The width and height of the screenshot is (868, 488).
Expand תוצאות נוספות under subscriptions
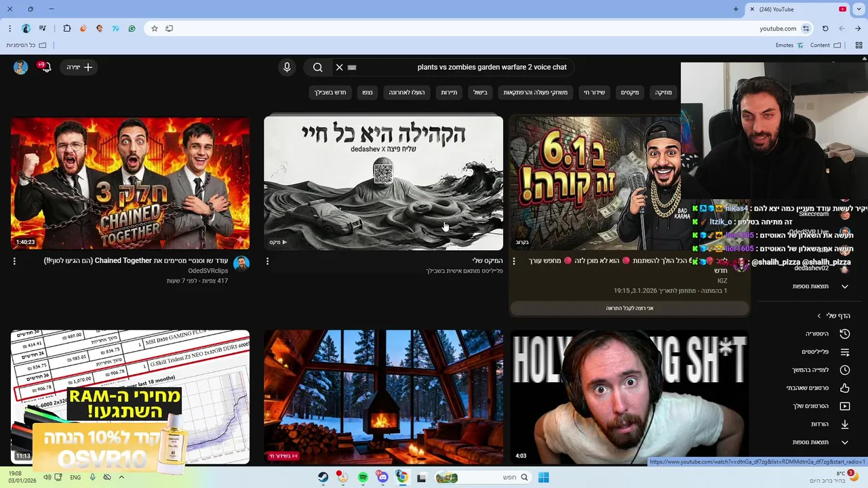coord(821,286)
